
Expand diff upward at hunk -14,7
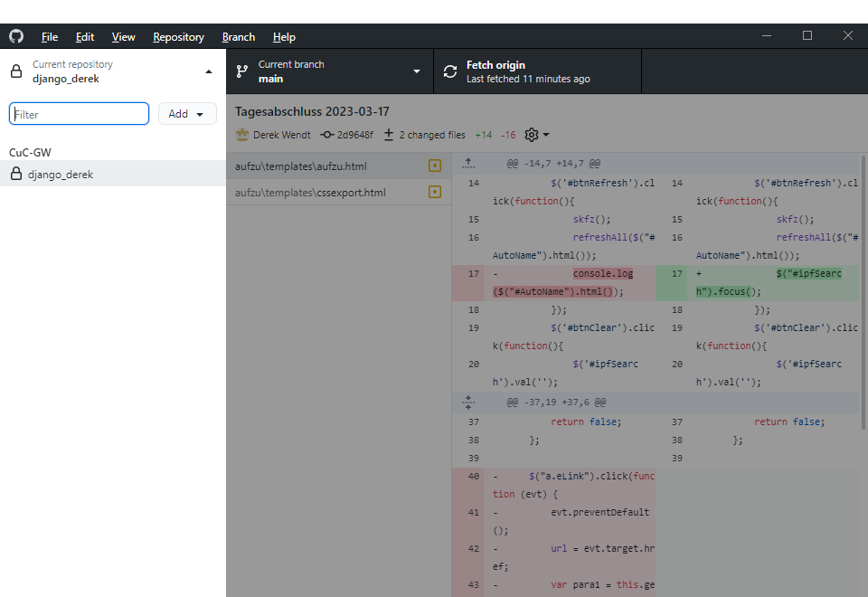pos(468,164)
